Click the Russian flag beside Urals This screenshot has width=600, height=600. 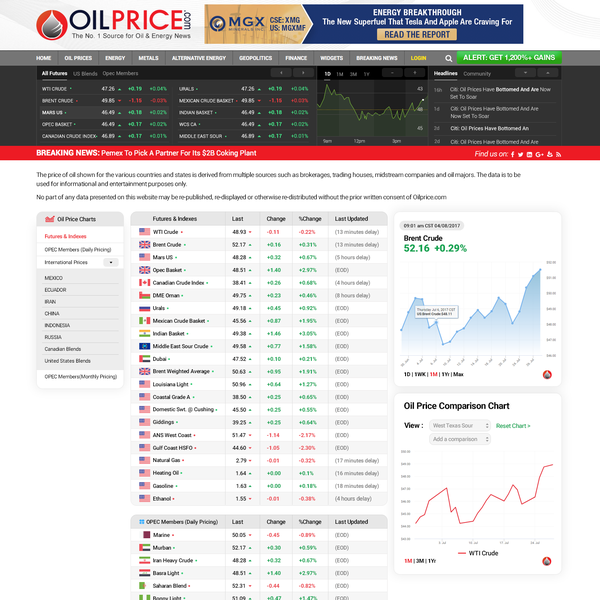(144, 308)
